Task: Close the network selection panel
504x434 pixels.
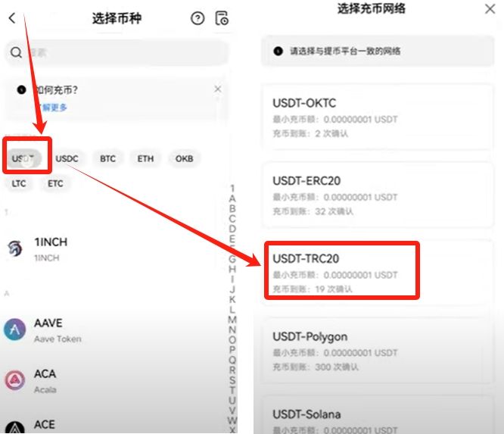Action: click(x=490, y=9)
